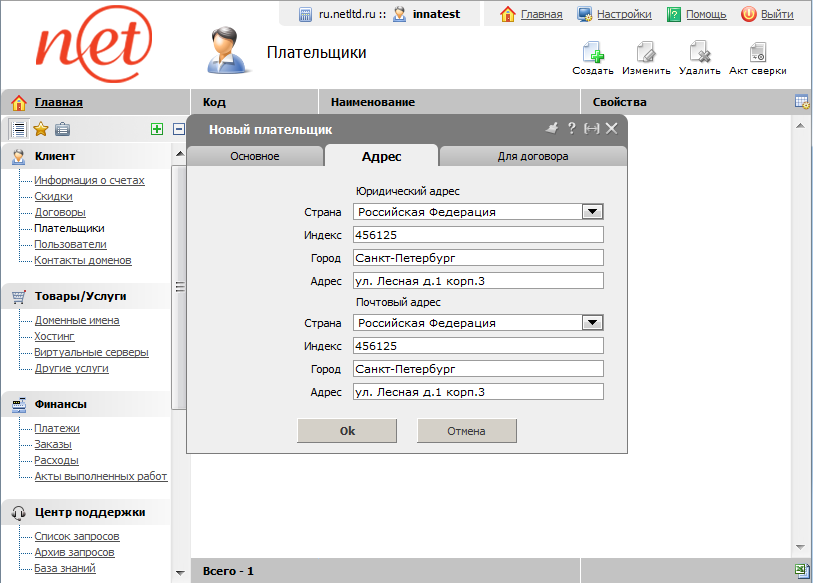Click the question mark help icon in dialog

[571, 129]
